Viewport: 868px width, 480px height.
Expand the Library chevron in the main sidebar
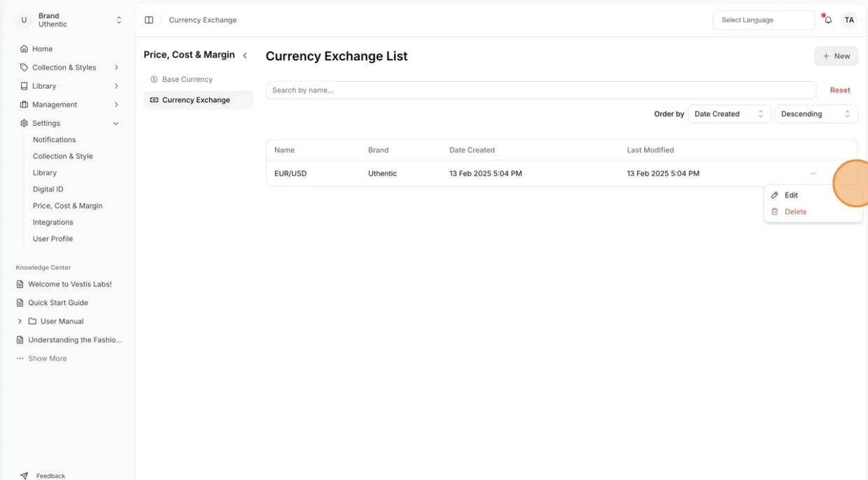[116, 86]
